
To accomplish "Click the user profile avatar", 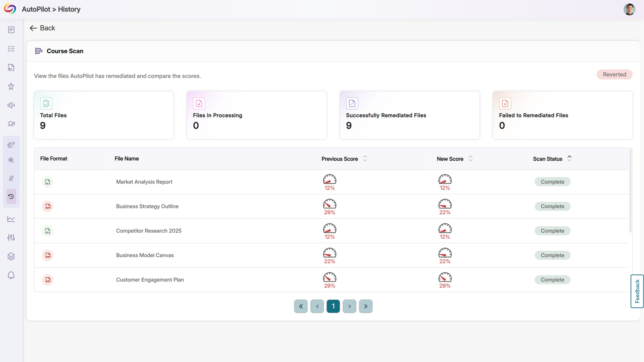I will tap(629, 10).
